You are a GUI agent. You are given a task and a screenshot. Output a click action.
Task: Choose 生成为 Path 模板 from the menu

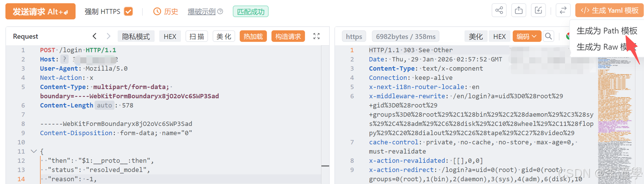pyautogui.click(x=607, y=31)
